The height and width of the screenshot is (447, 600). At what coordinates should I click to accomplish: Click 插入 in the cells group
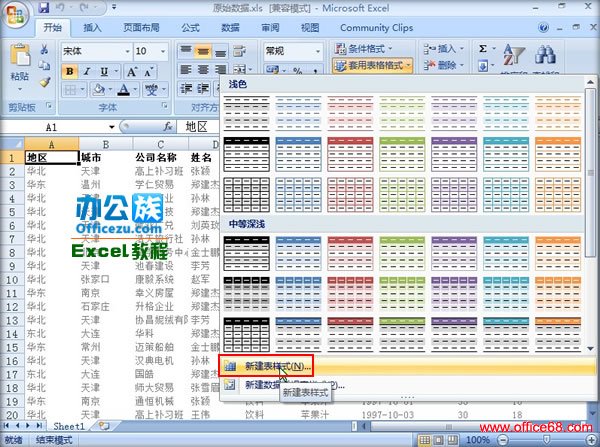click(443, 49)
